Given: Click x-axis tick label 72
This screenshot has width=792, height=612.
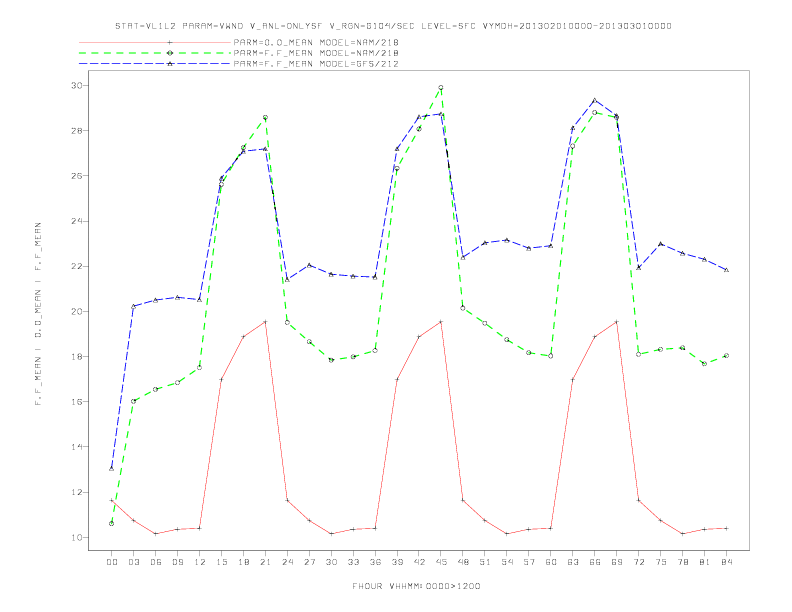Looking at the screenshot, I should (x=638, y=562).
